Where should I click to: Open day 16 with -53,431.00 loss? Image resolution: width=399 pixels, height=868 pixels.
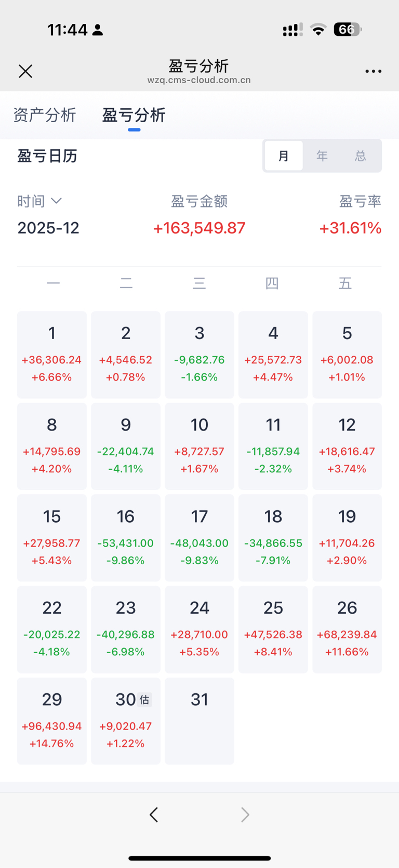126,538
